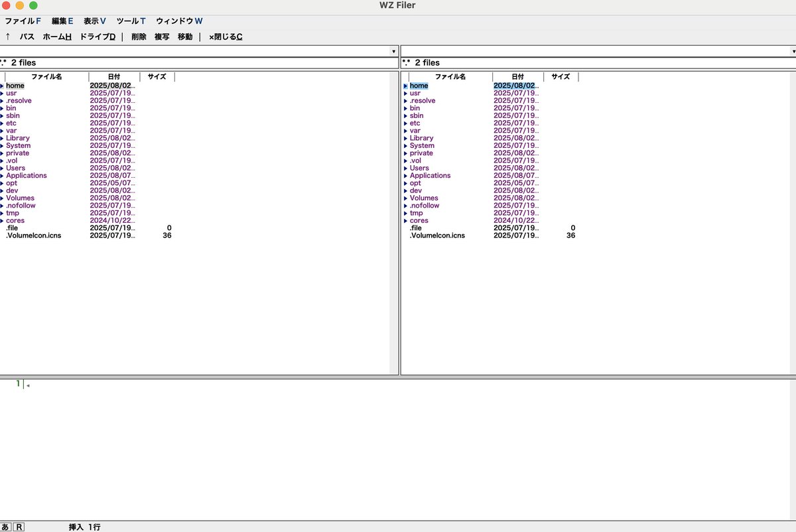Viewport: 796px width, 532px height.
Task: Click the 挿入 (insert mode) status text
Action: (x=76, y=527)
